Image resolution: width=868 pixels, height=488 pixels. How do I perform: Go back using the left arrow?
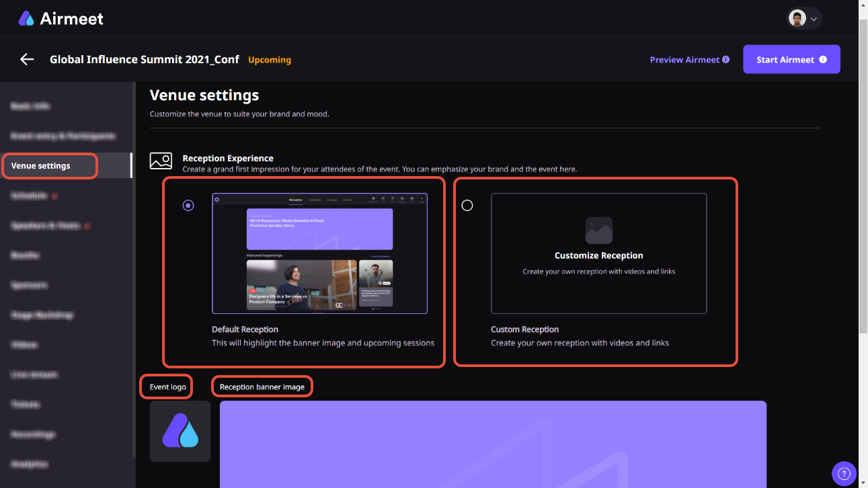[27, 59]
